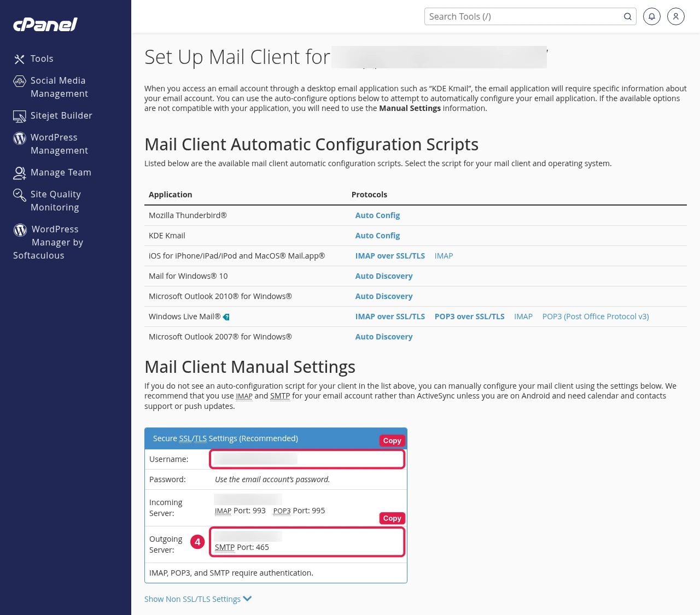
Task: Click the SMTP abbreviation in the description
Action: click(x=280, y=396)
